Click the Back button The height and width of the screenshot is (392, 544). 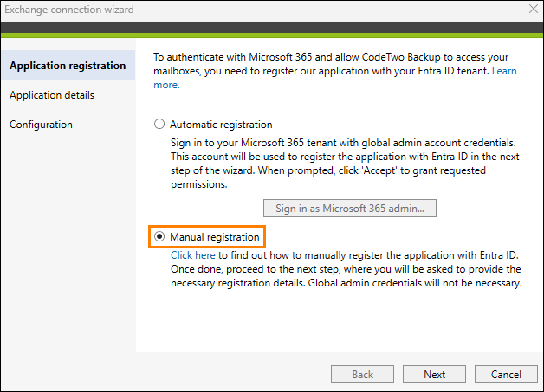point(362,375)
